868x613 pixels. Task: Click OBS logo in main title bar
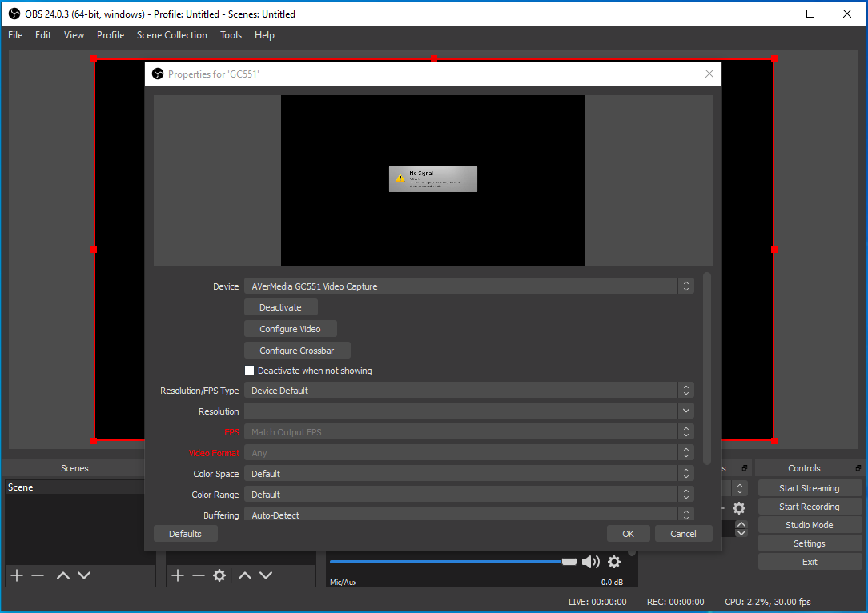click(14, 14)
